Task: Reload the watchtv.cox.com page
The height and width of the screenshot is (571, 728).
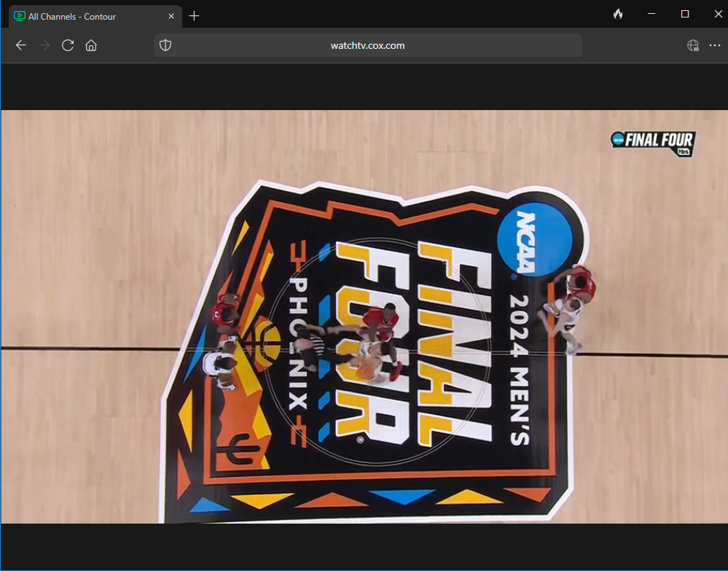Action: (x=68, y=45)
